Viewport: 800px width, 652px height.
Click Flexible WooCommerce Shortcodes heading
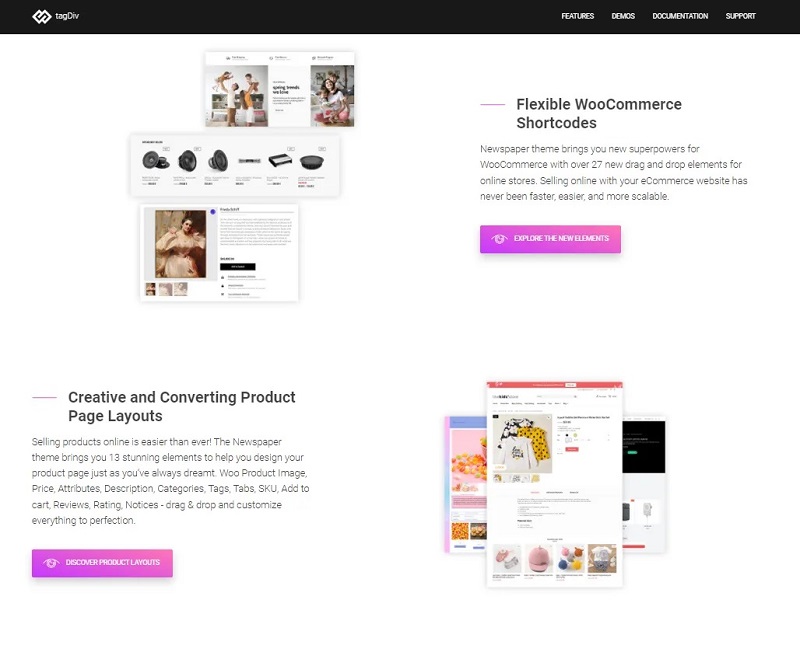point(599,114)
